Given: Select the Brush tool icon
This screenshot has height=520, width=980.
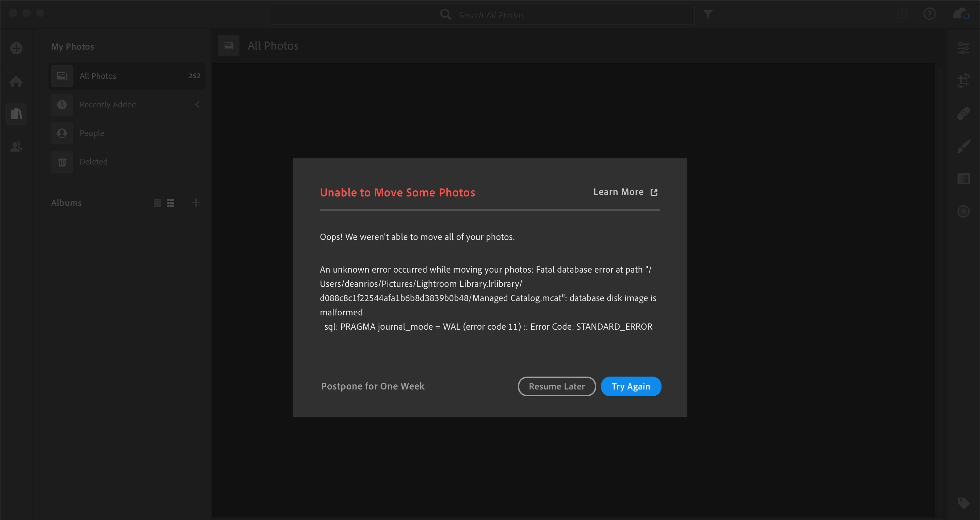Looking at the screenshot, I should 963,146.
